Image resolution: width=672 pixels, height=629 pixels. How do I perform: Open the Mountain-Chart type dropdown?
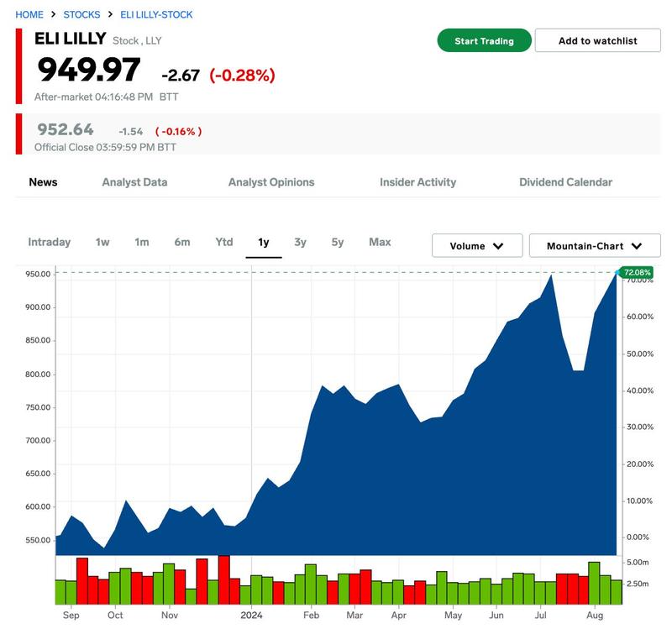click(594, 246)
